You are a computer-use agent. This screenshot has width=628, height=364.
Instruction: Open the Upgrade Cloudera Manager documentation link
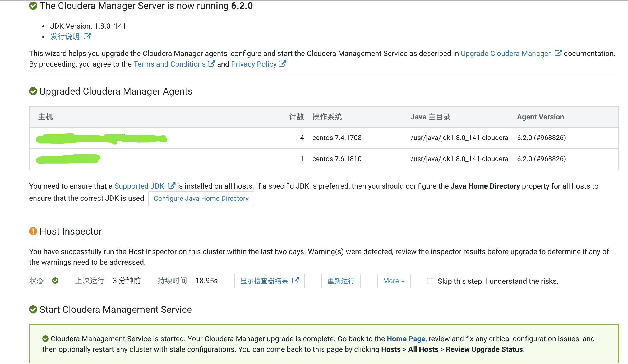pos(506,53)
